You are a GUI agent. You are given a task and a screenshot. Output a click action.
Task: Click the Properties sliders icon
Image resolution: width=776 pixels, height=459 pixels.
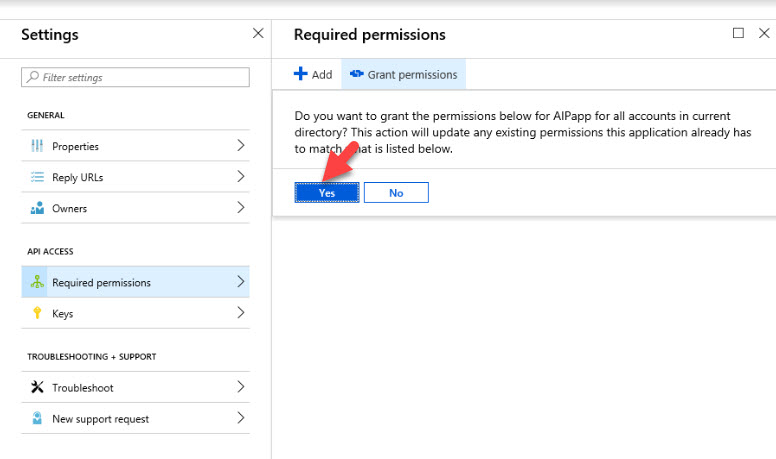(37, 146)
